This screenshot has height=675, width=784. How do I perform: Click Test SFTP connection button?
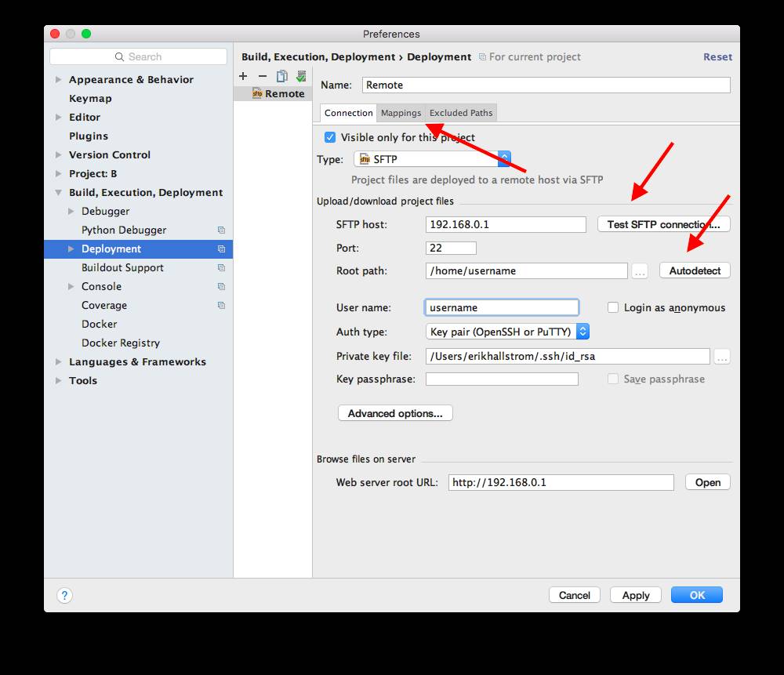click(x=663, y=224)
